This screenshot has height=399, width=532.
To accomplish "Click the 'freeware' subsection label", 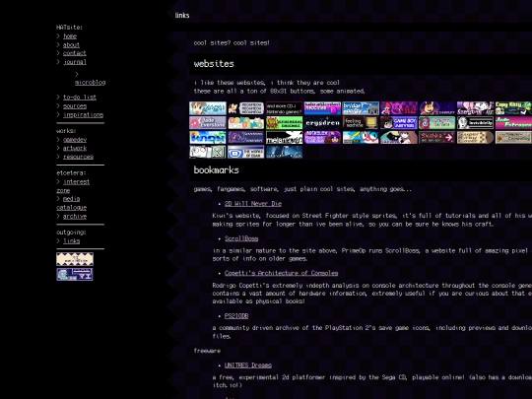I will click(207, 351).
